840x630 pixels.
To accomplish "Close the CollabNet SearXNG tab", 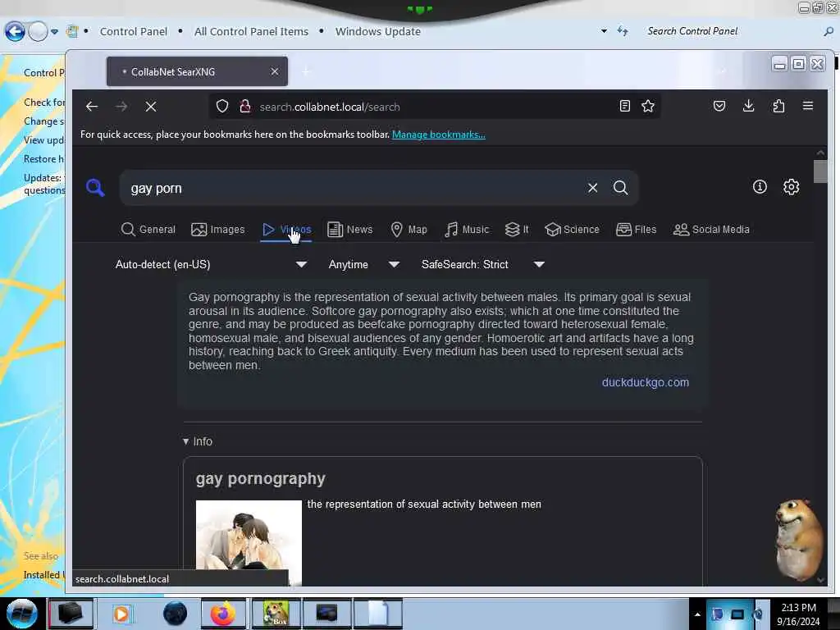I will tap(274, 71).
